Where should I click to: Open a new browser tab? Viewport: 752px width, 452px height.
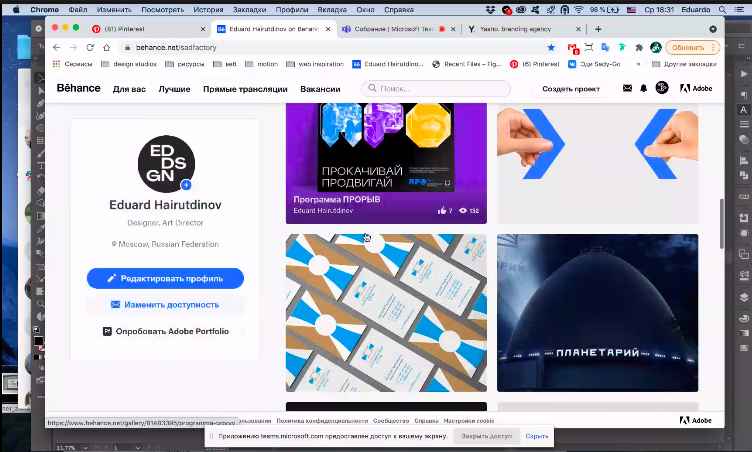pos(598,29)
